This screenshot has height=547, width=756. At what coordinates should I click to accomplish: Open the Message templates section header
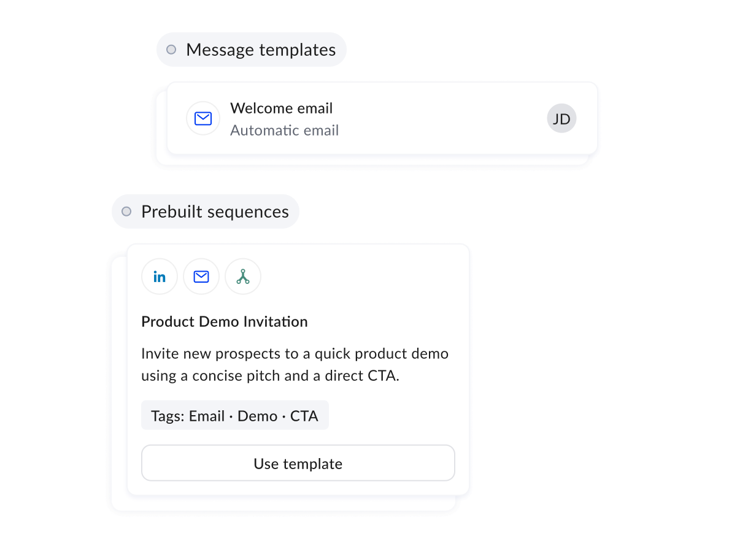[251, 50]
